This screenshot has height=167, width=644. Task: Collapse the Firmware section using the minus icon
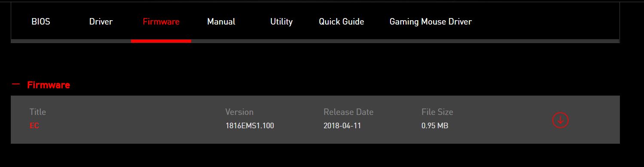[16, 84]
